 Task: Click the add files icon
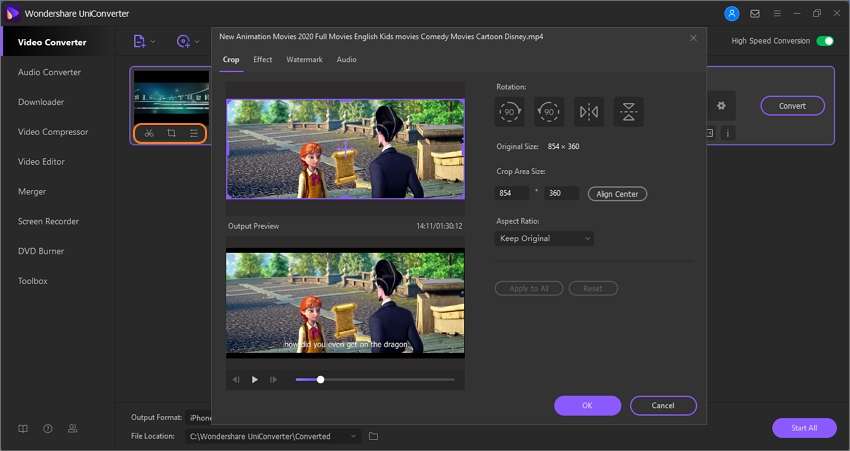click(x=139, y=41)
